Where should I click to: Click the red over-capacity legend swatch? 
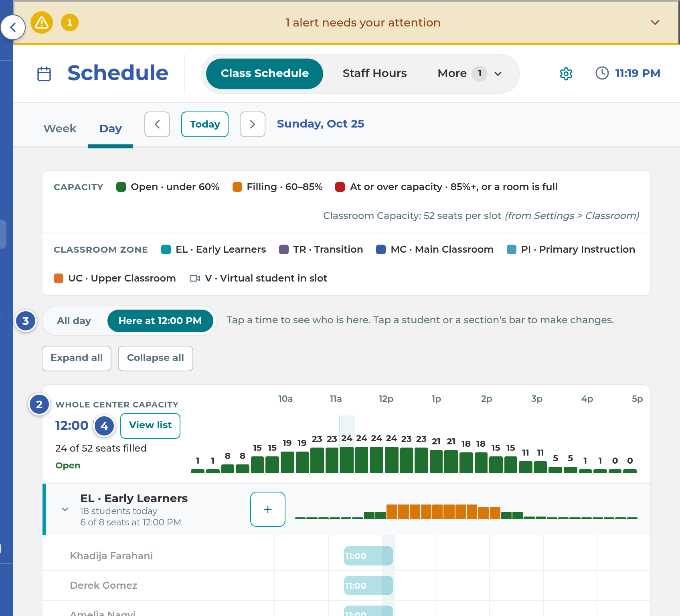340,187
